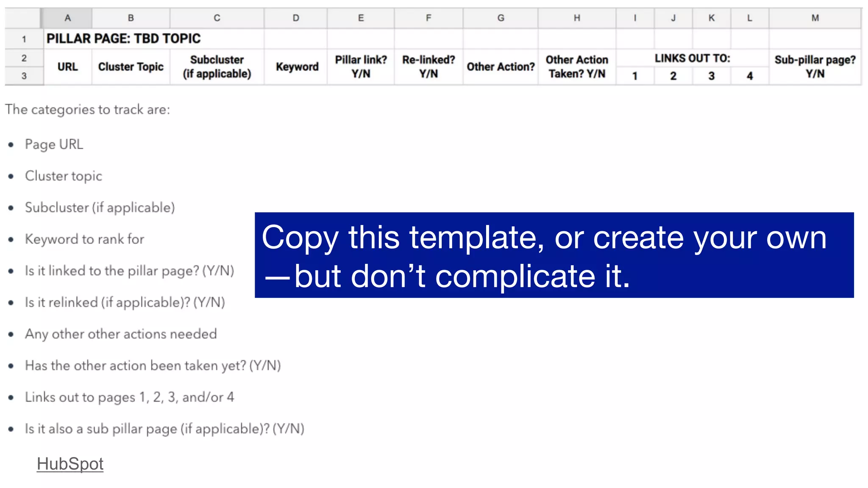The height and width of the screenshot is (488, 868).
Task: Click the 'Keyword' header cell
Action: pyautogui.click(x=296, y=67)
